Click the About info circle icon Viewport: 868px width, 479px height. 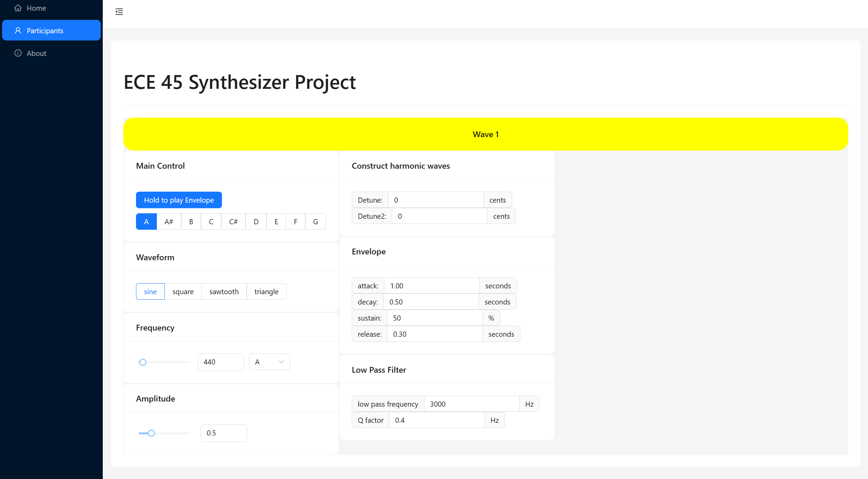[x=18, y=53]
